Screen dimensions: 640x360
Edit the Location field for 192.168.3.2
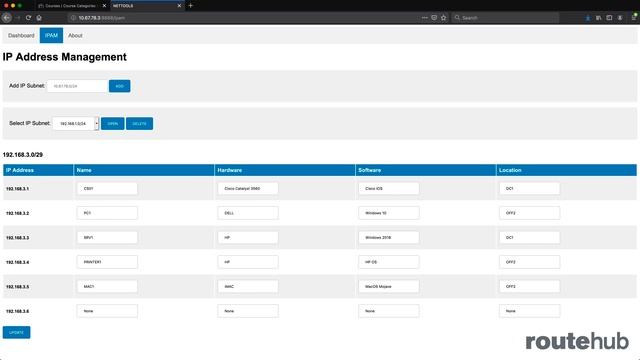[x=529, y=213]
